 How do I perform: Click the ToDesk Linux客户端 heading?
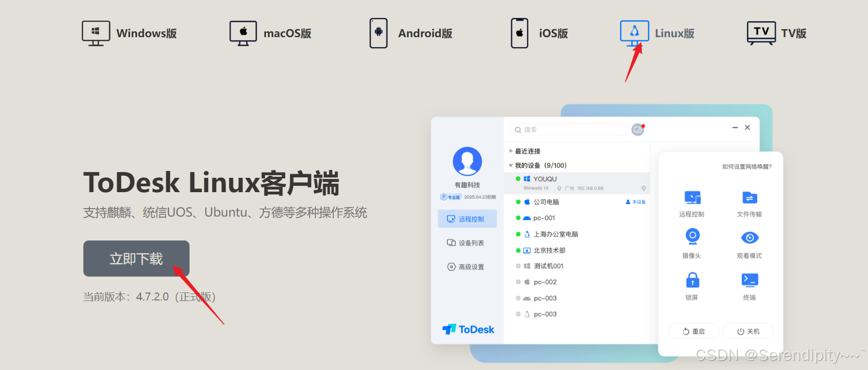(x=211, y=183)
